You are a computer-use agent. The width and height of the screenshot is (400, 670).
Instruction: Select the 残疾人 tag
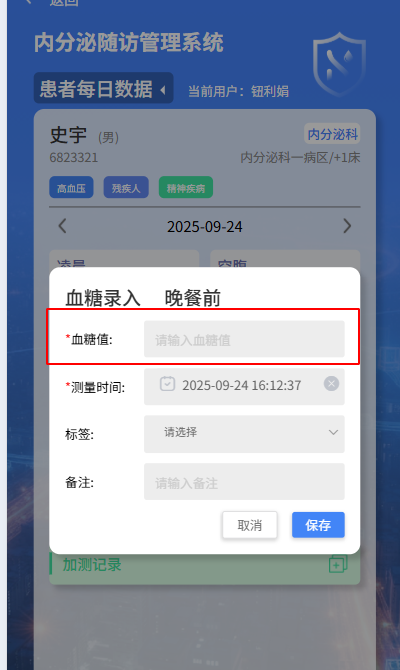tap(126, 188)
